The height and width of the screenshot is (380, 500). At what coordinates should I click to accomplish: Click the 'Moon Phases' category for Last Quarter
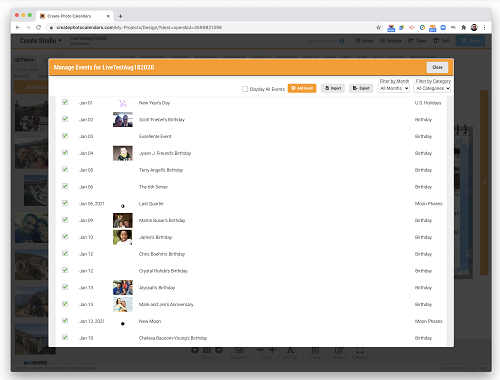pyautogui.click(x=429, y=204)
